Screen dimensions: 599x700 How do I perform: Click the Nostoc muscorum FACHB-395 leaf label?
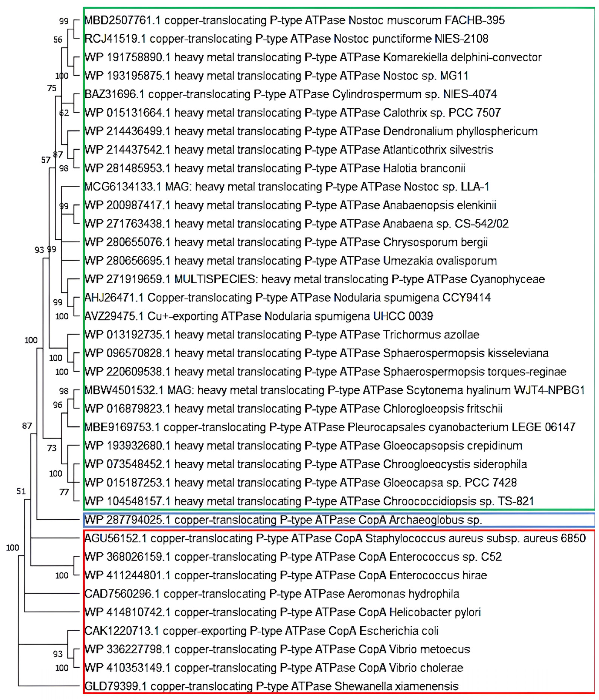(294, 20)
